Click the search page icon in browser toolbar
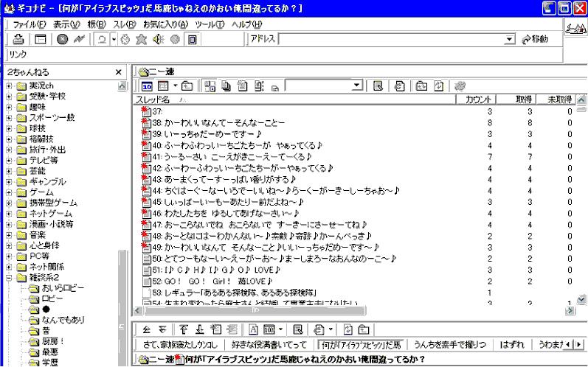Screen dimensions: 588x367 (x=298, y=329)
